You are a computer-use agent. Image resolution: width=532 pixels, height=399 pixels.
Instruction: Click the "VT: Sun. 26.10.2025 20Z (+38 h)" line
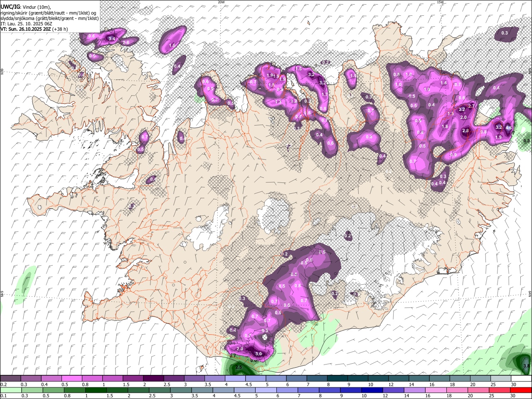34,29
